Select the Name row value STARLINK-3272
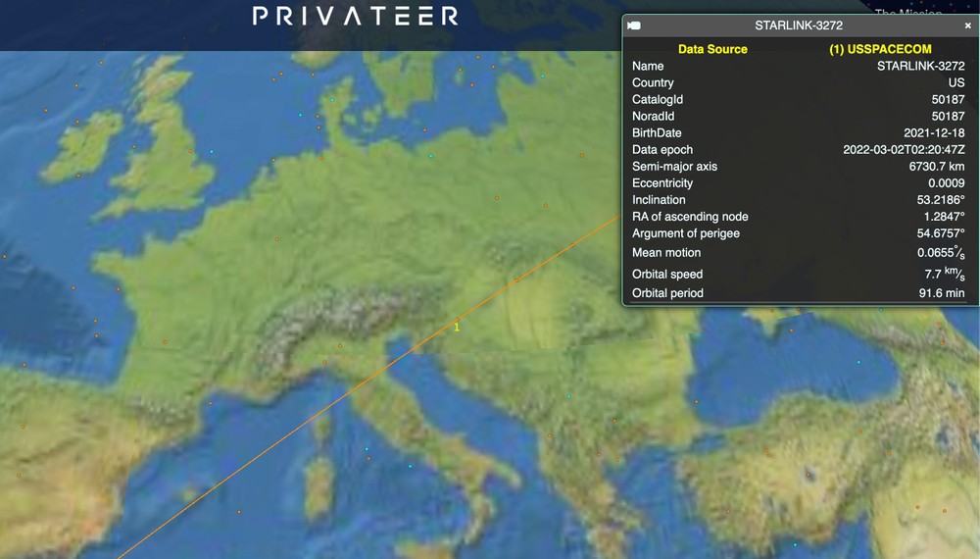Screen dimensions: 980x559 point(920,66)
